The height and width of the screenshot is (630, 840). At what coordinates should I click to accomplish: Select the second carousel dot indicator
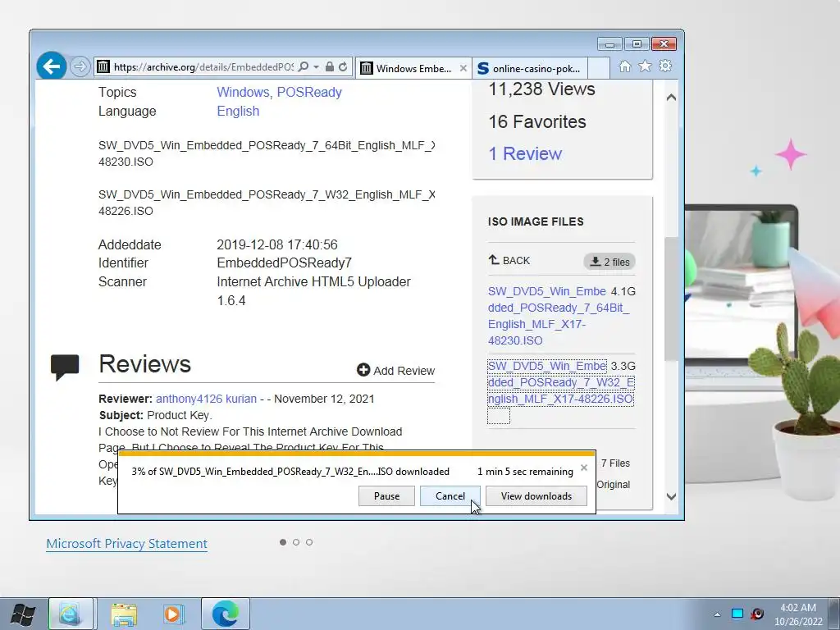(x=295, y=542)
